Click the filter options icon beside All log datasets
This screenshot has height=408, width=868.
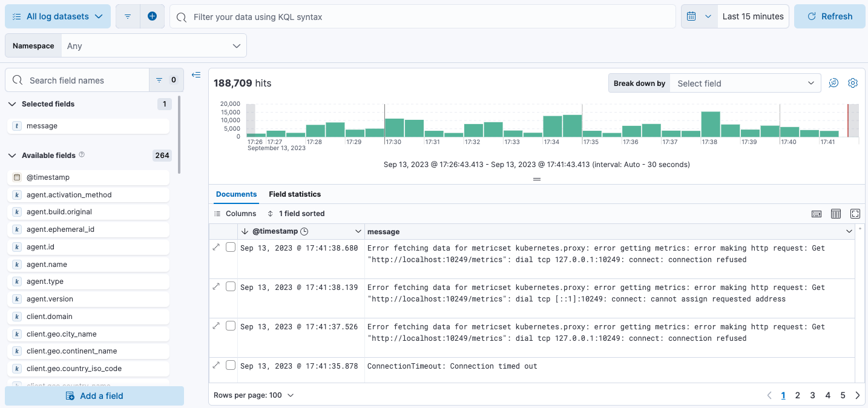pyautogui.click(x=128, y=16)
